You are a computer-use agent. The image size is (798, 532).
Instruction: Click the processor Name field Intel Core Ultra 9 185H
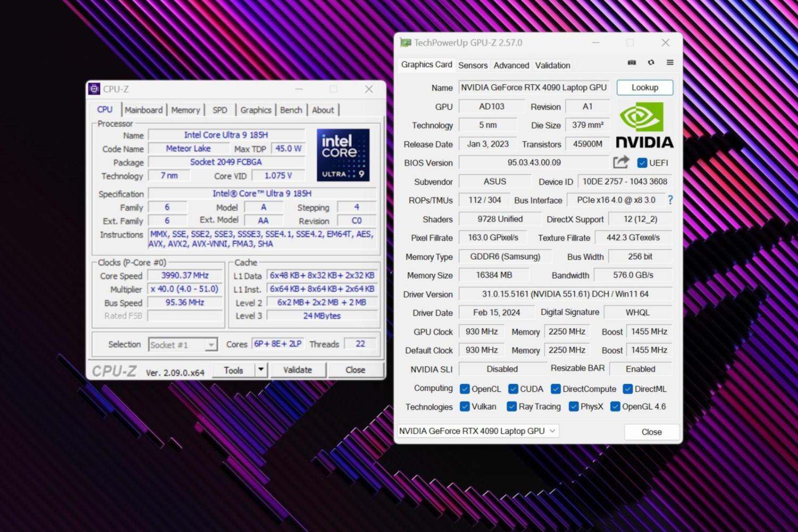click(226, 135)
